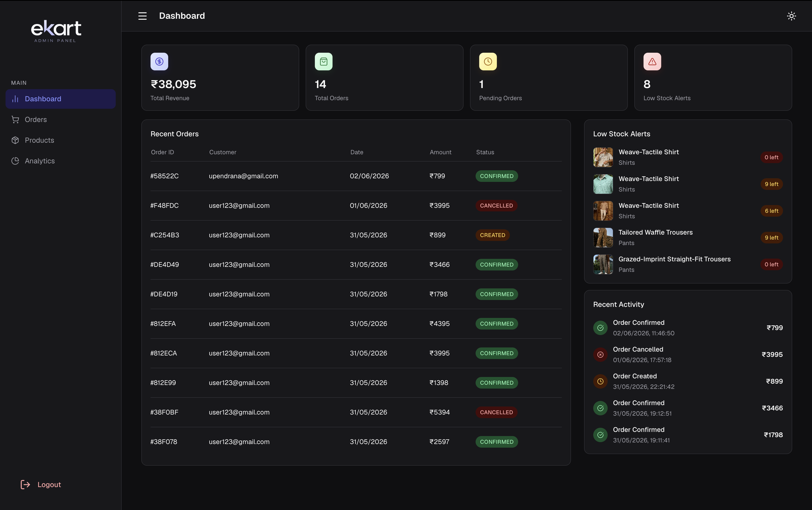
Task: Click the CREATED status badge
Action: [492, 235]
